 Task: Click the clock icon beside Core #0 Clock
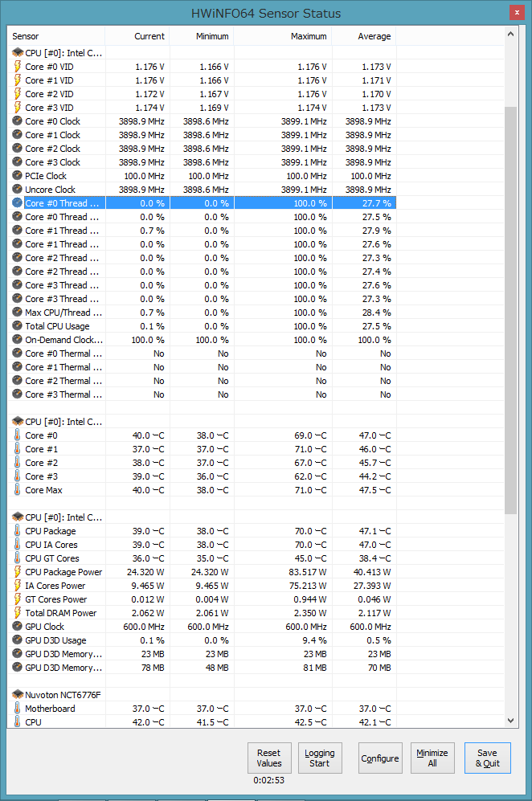click(18, 121)
